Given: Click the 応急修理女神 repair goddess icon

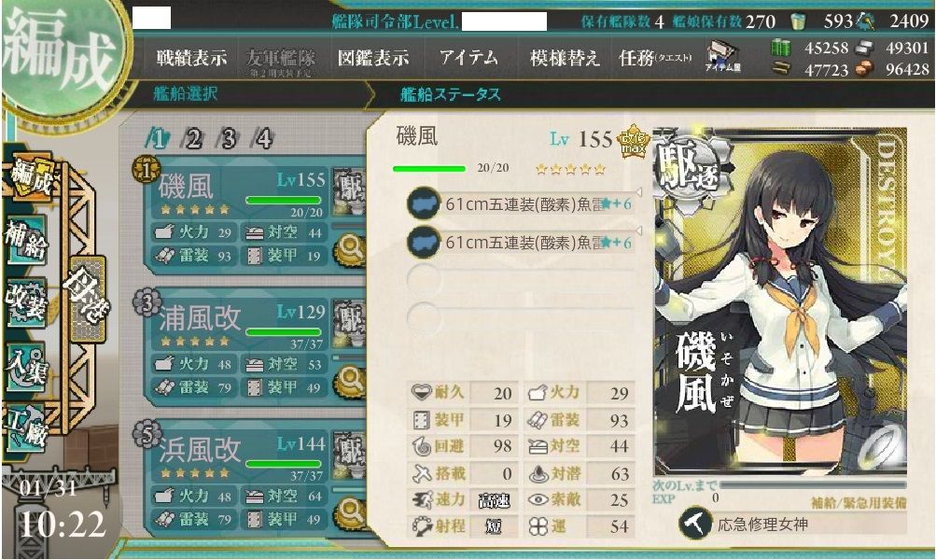Looking at the screenshot, I should click(x=694, y=525).
